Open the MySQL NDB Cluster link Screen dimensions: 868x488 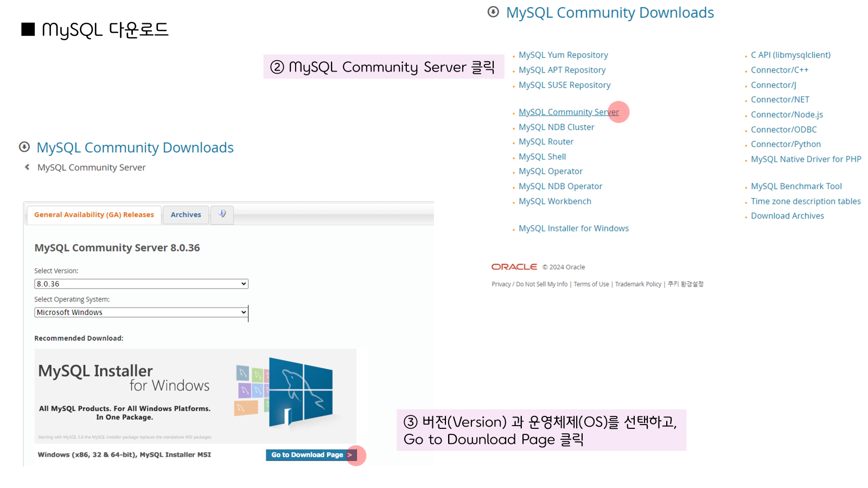coord(556,127)
